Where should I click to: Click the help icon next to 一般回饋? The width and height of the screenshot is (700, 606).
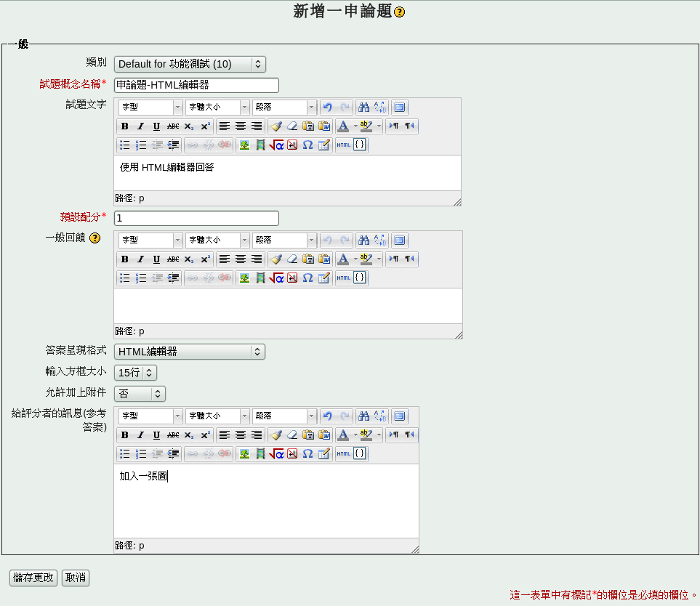pyautogui.click(x=94, y=238)
